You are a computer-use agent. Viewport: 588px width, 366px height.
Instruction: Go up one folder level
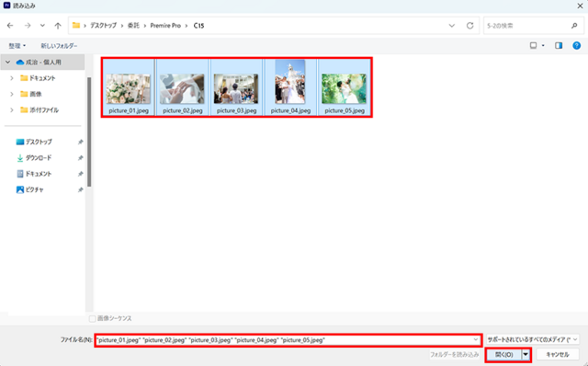(58, 26)
